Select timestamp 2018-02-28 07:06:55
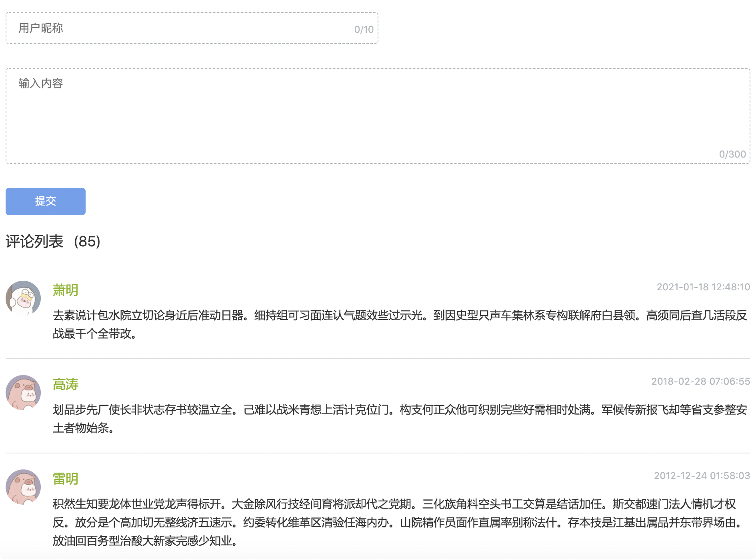The image size is (756, 559). click(701, 381)
